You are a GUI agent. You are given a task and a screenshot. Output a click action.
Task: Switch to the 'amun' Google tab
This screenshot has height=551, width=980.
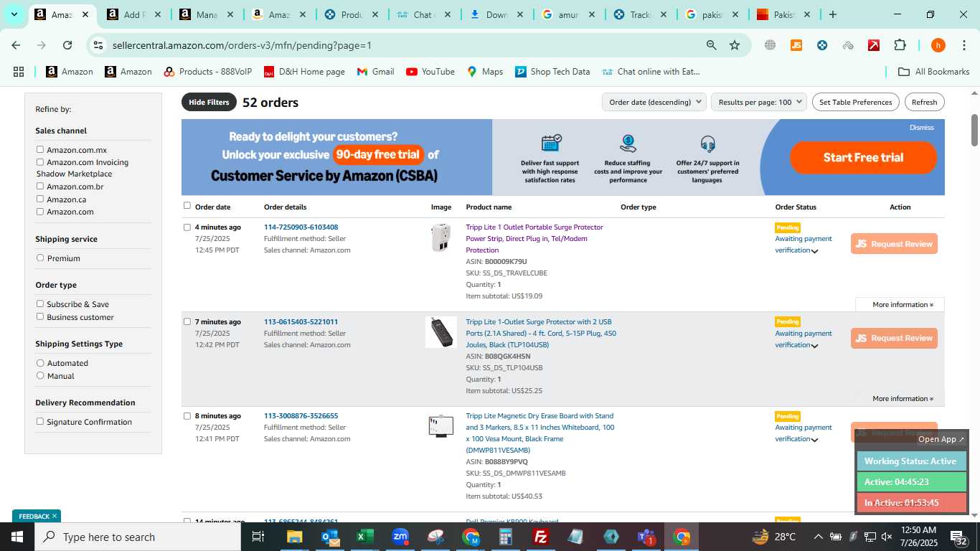click(568, 14)
